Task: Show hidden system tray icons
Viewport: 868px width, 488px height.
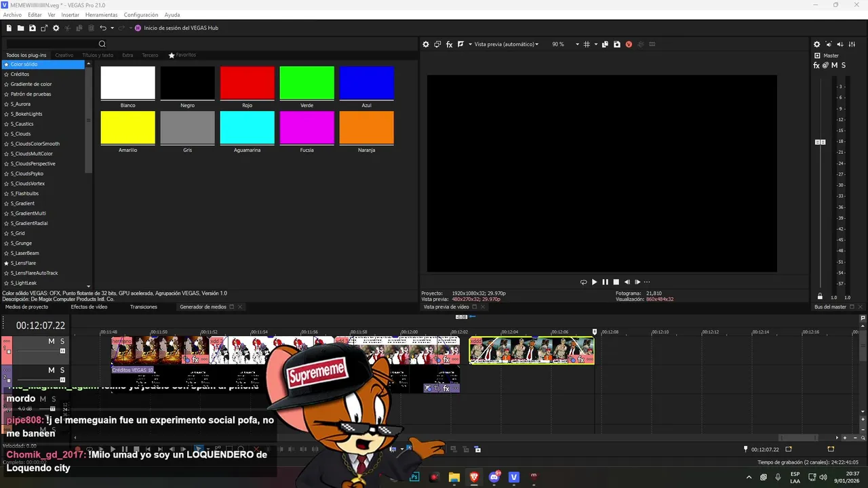Action: pyautogui.click(x=749, y=477)
